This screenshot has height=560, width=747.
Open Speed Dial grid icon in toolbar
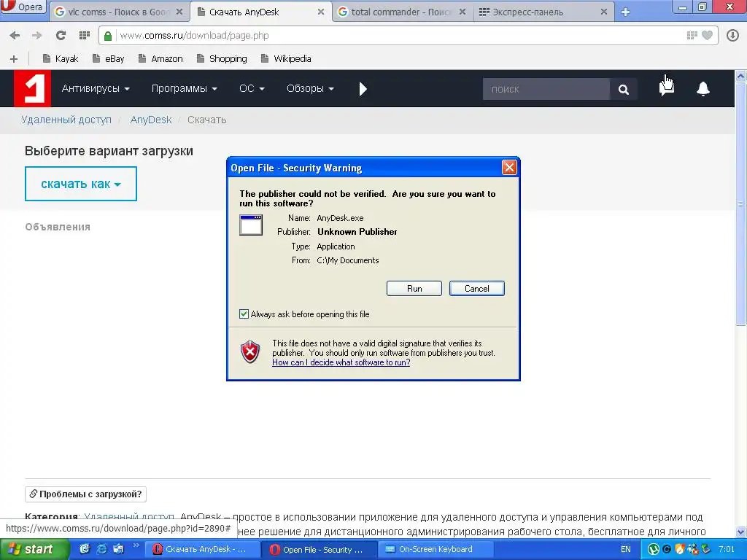85,35
